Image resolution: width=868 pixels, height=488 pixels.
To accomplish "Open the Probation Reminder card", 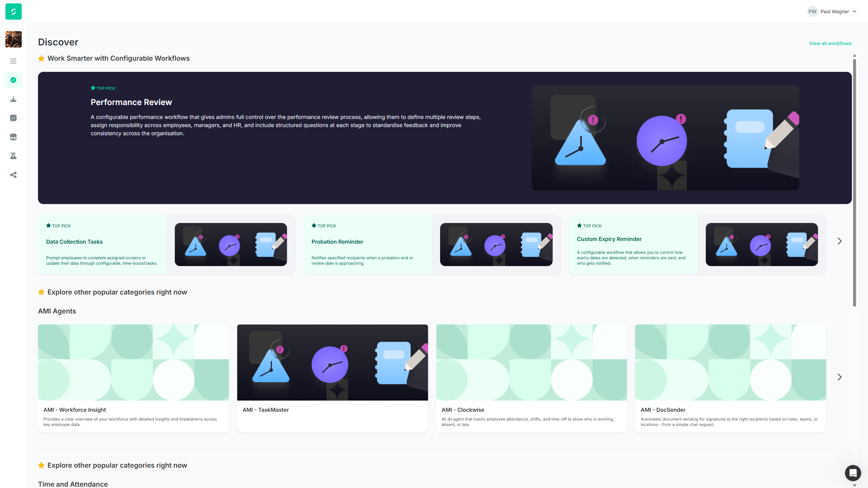I will (x=432, y=245).
